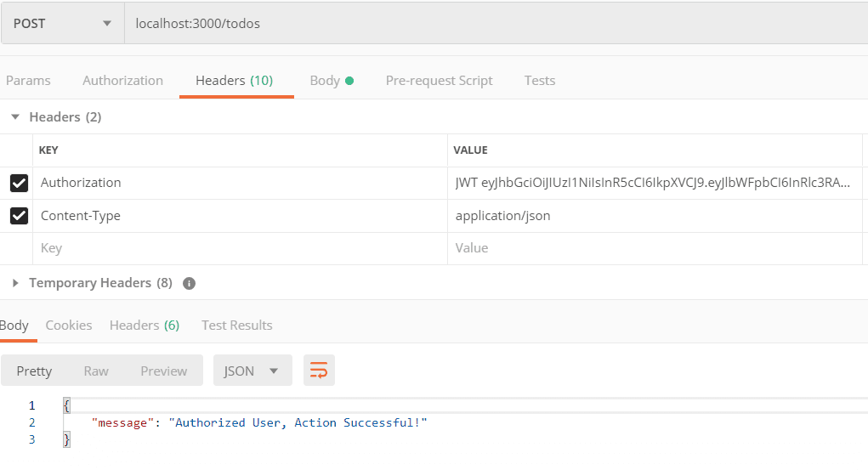Open the Tests tab

pos(540,80)
